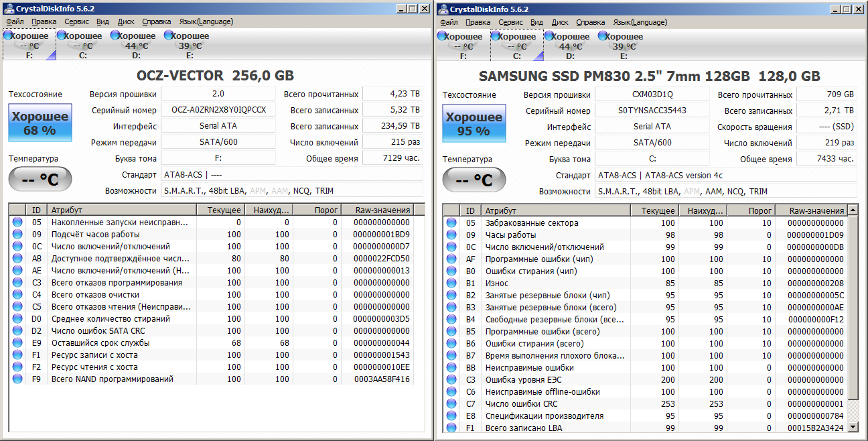Open Диск menu in right window
The width and height of the screenshot is (868, 441).
point(560,22)
